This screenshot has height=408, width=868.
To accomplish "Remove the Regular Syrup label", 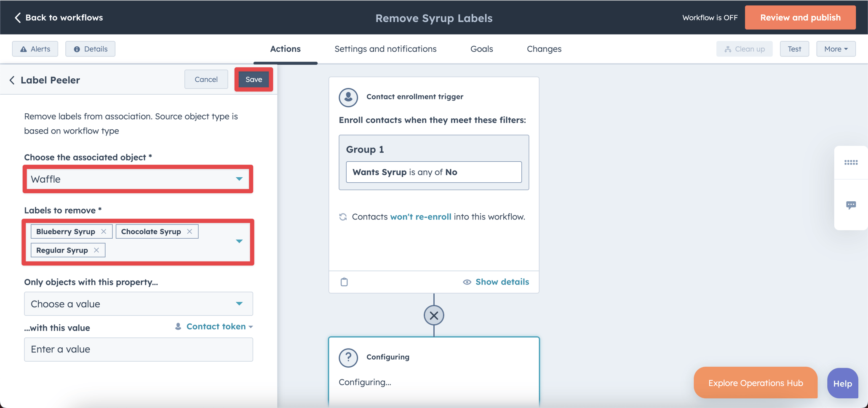I will tap(96, 250).
